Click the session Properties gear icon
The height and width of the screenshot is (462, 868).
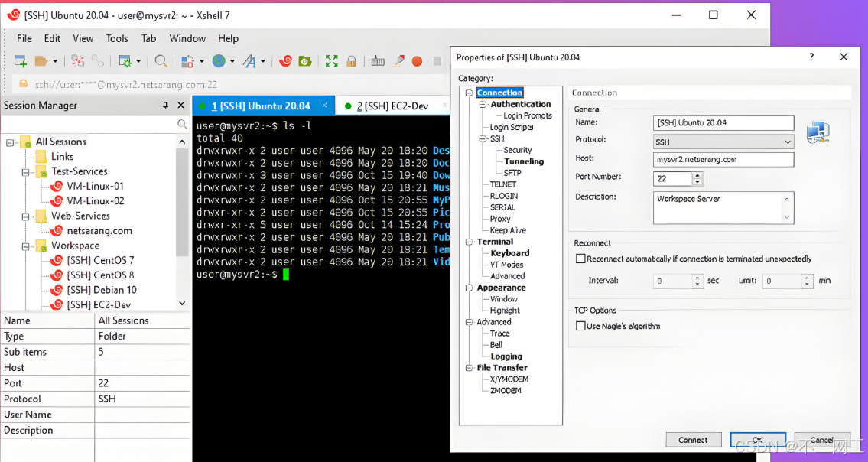125,61
